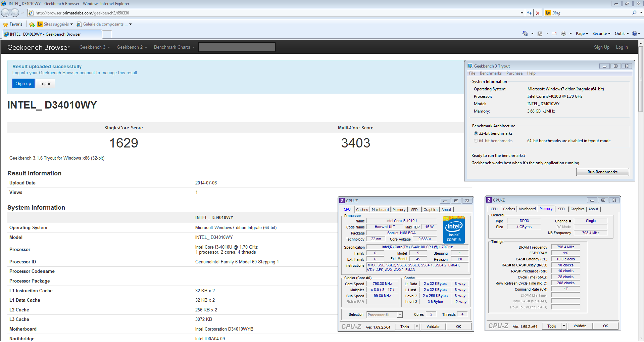
Task: Click Sign Up link in top navigation
Action: 602,47
